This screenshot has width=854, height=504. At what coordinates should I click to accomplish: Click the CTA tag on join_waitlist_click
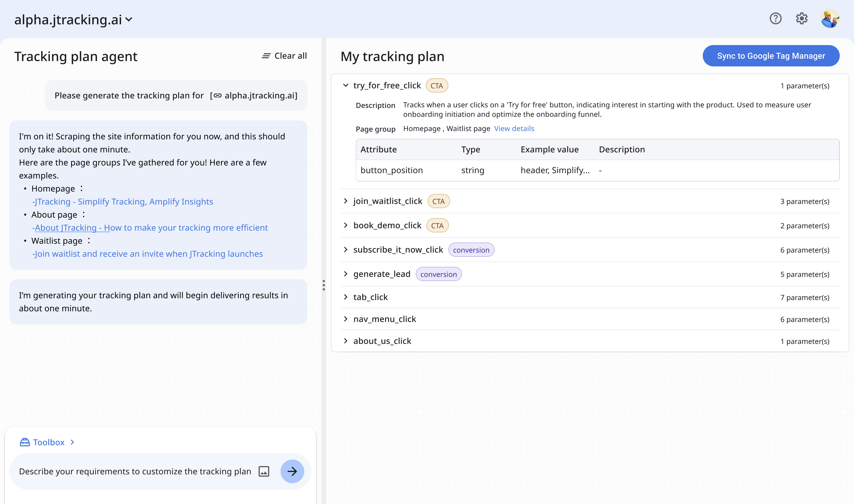[x=439, y=201]
